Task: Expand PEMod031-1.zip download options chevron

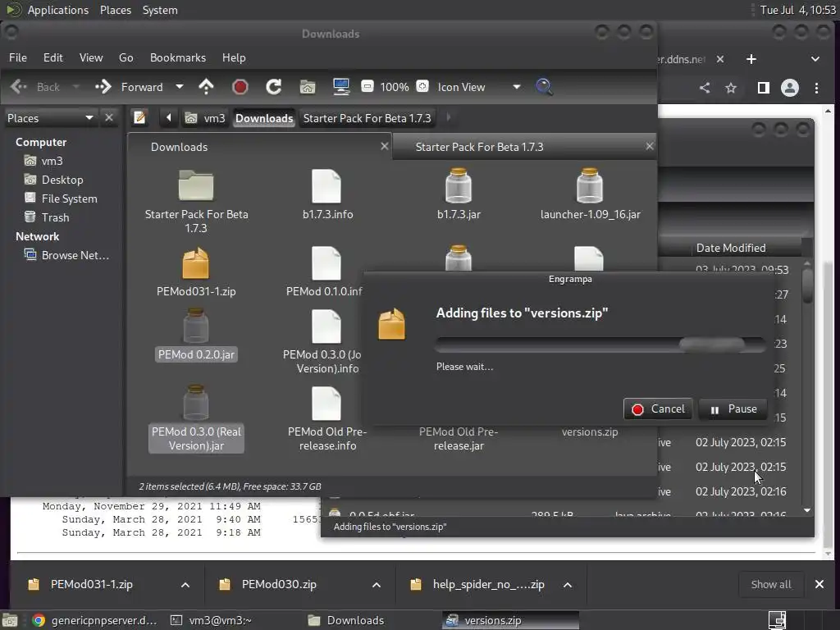Action: 185,584
